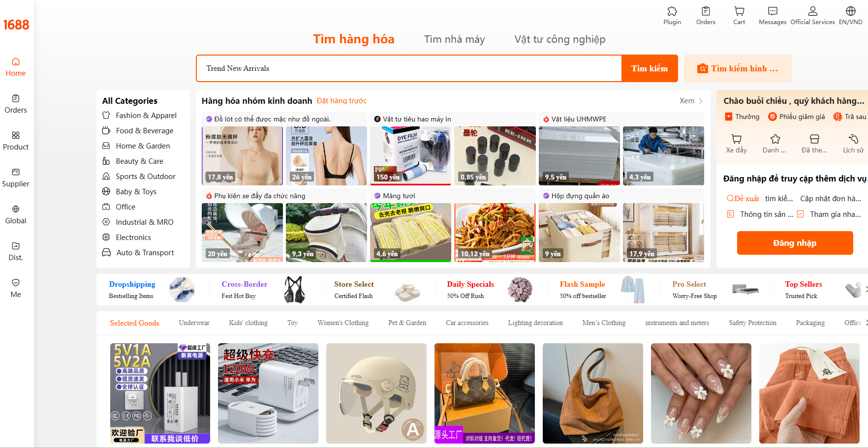Switch to Tìm nhà máy tab

[x=454, y=39]
